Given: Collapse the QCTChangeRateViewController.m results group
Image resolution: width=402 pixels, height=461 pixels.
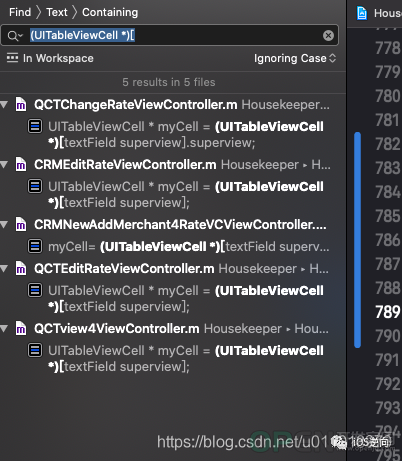Looking at the screenshot, I should pyautogui.click(x=4, y=105).
